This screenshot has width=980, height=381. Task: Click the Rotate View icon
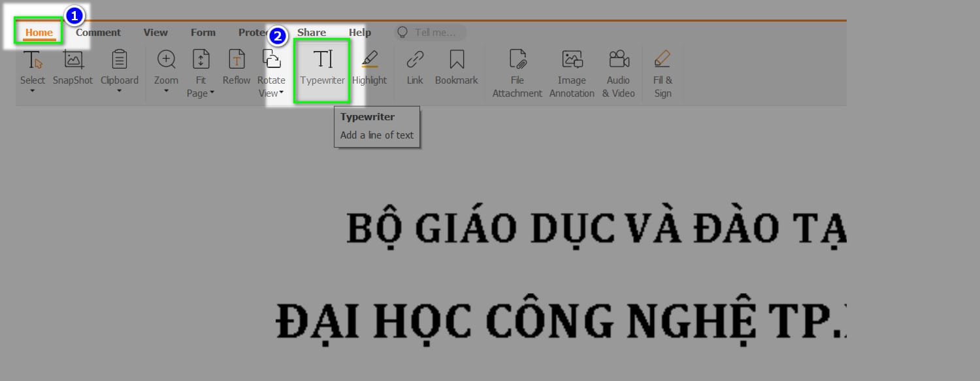(x=272, y=59)
